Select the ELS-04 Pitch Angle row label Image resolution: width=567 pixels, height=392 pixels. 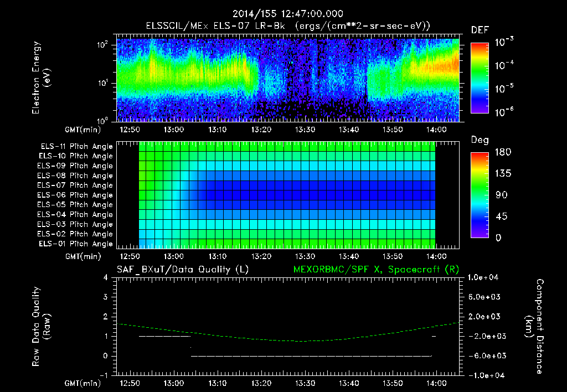click(75, 214)
